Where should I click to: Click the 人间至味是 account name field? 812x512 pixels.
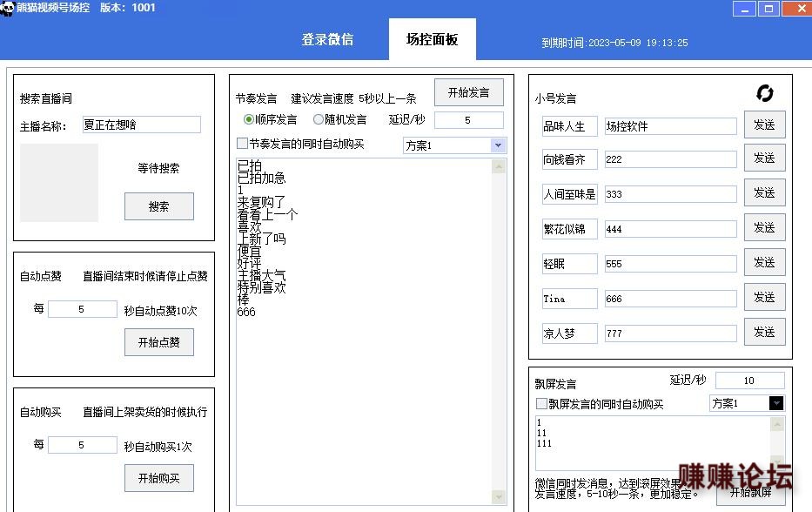[x=570, y=194]
